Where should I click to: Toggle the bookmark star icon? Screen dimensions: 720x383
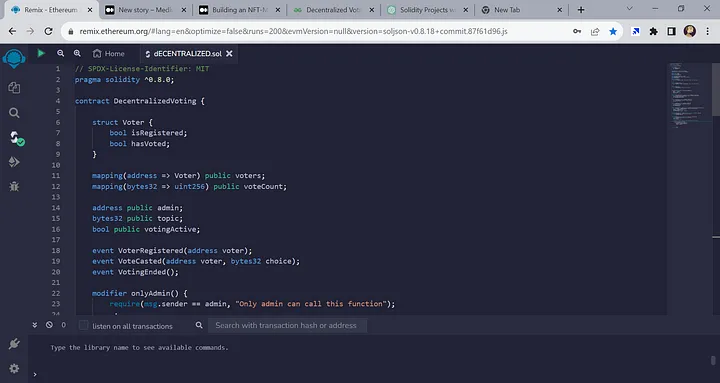click(x=613, y=31)
